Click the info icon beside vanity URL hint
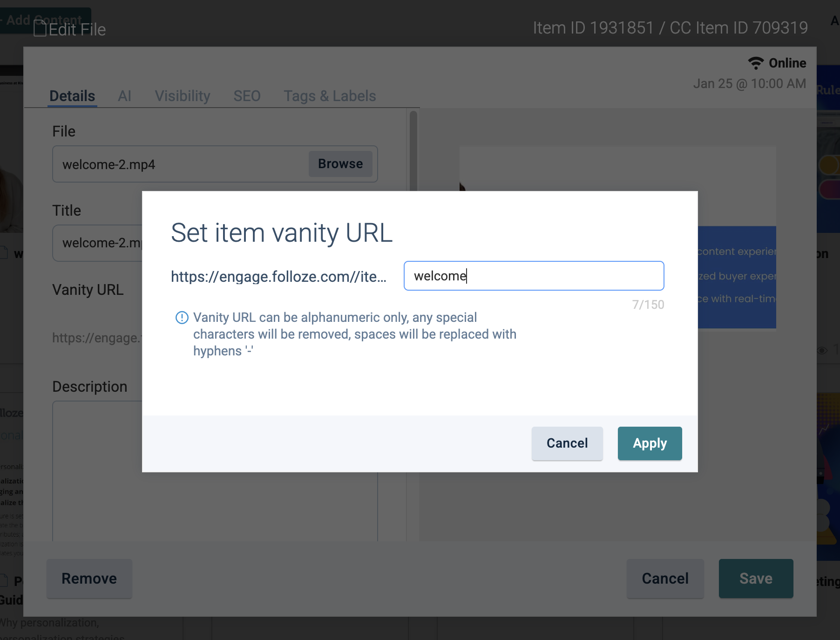The image size is (840, 640). [x=182, y=318]
